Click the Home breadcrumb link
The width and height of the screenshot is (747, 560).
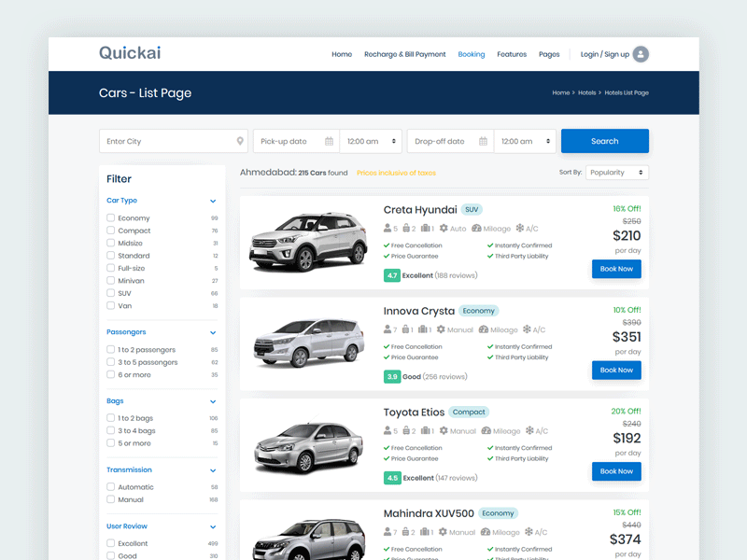(561, 92)
